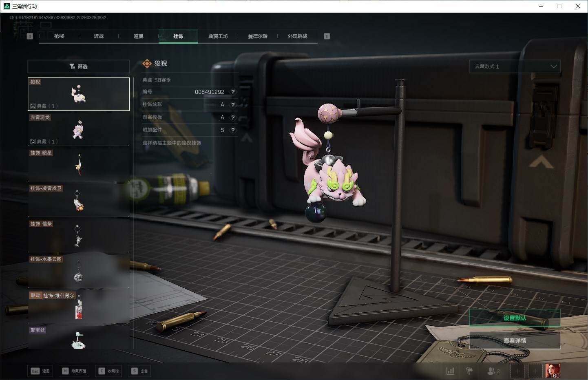
Task: Open the 筛选 filter dropdown
Action: click(x=79, y=66)
